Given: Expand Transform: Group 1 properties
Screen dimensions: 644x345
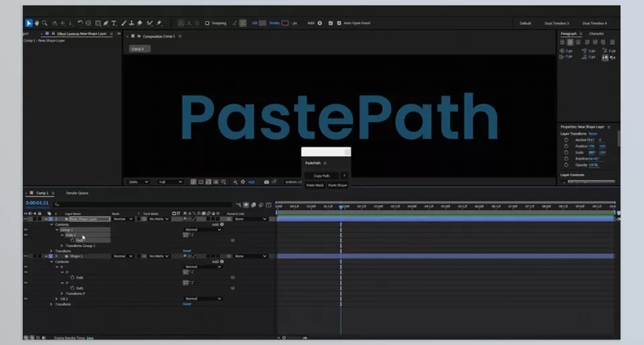Looking at the screenshot, I should tap(62, 246).
